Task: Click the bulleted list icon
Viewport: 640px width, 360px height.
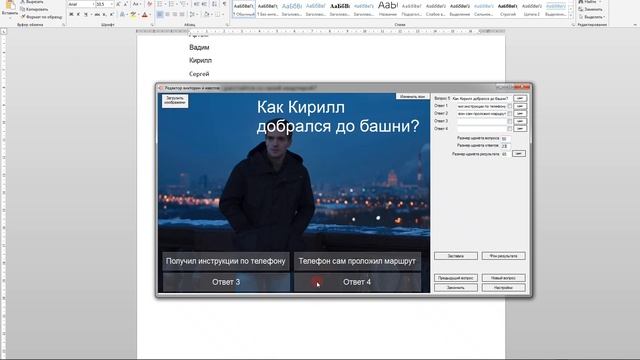Action: (160, 4)
